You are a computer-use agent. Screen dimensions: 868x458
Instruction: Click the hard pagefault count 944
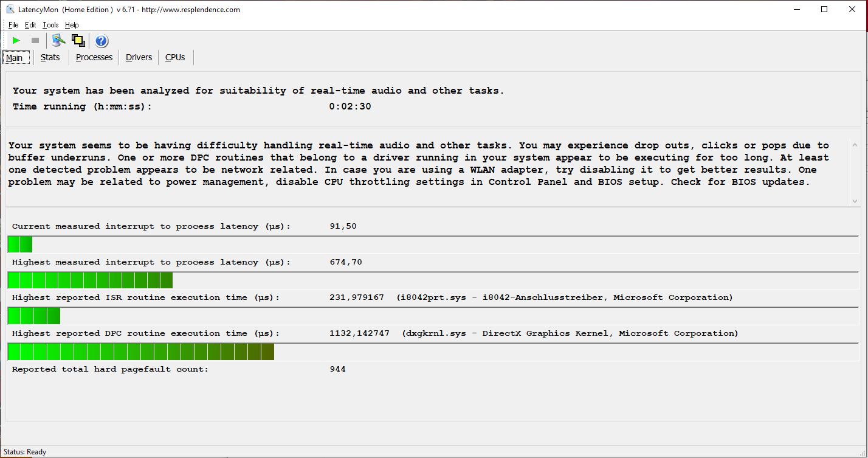pyautogui.click(x=337, y=369)
